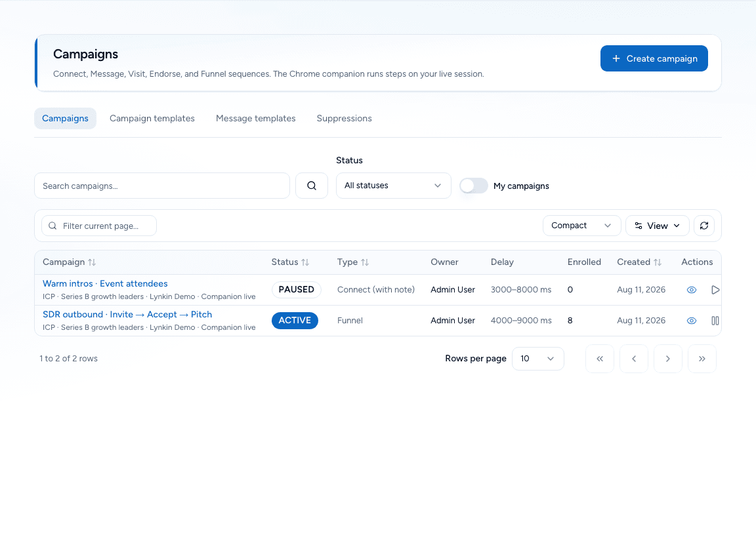The width and height of the screenshot is (756, 543).
Task: View the SDR outbound campaign eye icon
Action: pyautogui.click(x=692, y=321)
